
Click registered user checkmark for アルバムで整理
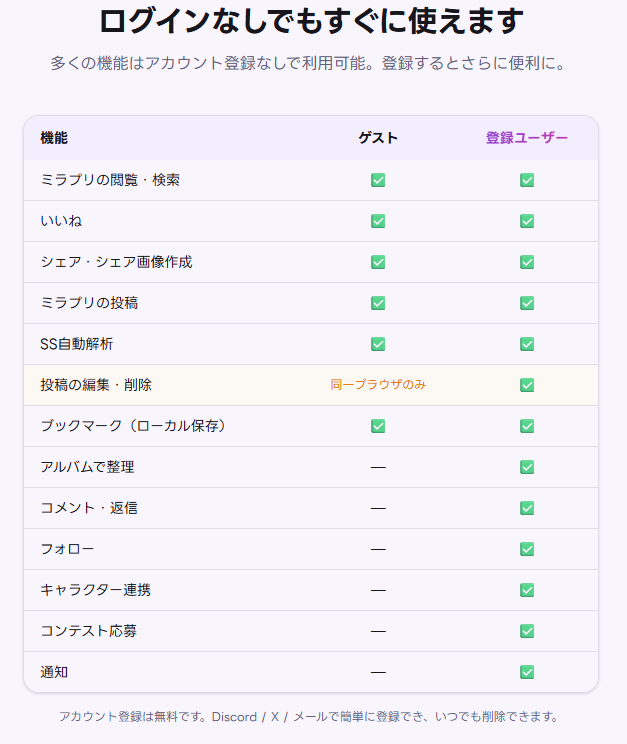click(x=527, y=467)
